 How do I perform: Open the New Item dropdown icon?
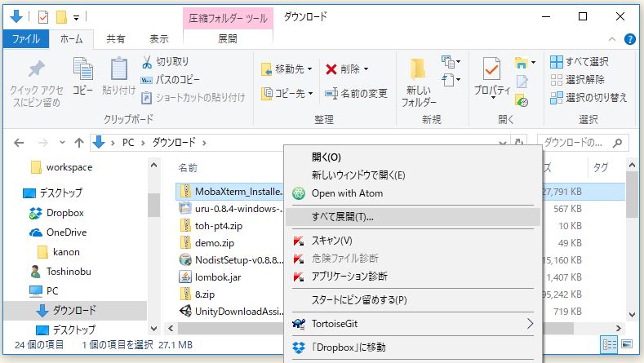(451, 62)
